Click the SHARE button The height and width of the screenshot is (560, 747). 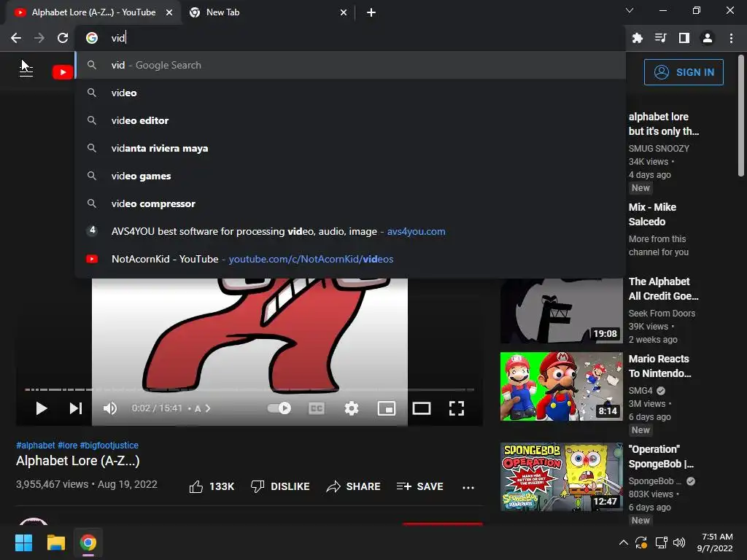pyautogui.click(x=353, y=486)
